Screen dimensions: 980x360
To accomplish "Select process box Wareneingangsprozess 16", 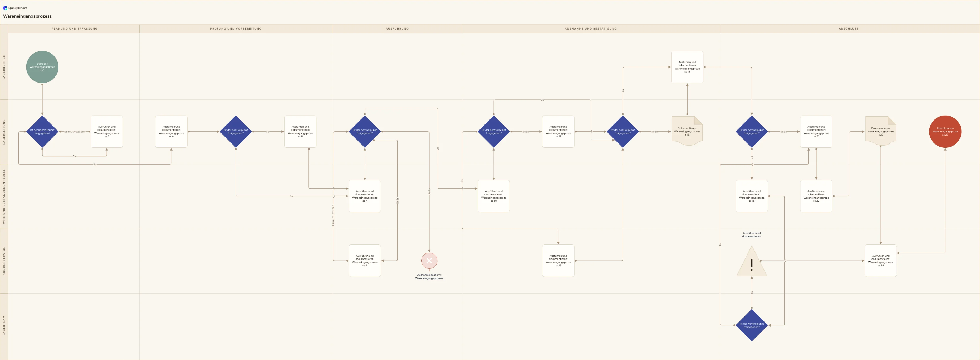I will tap(687, 67).
